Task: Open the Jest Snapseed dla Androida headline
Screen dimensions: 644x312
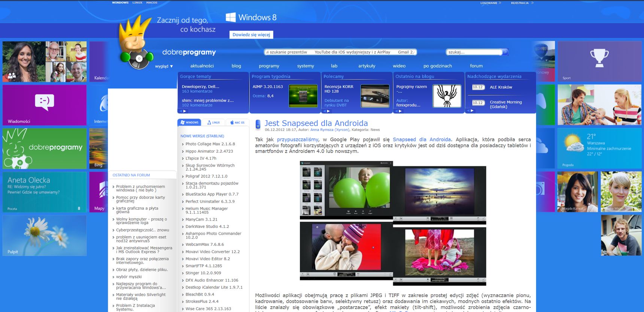Action: click(316, 123)
